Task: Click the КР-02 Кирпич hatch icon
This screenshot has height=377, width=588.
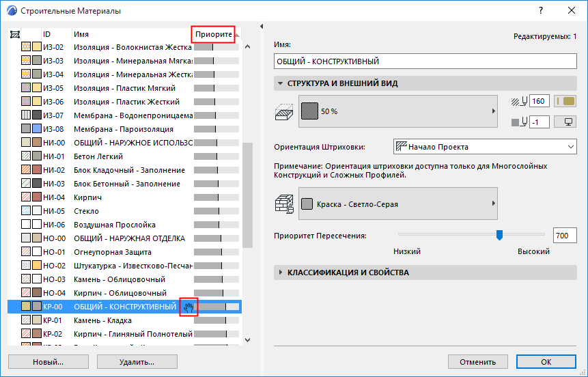Action: tap(26, 333)
